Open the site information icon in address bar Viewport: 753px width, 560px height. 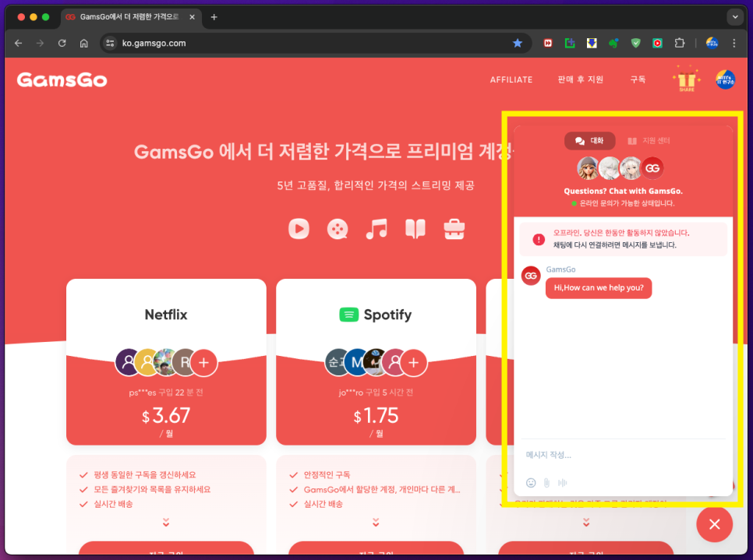110,43
